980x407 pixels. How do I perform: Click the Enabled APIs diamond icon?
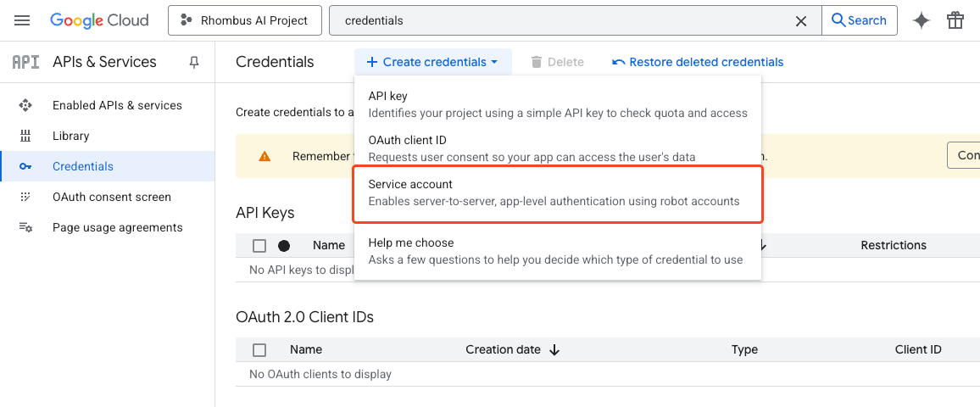(x=25, y=105)
